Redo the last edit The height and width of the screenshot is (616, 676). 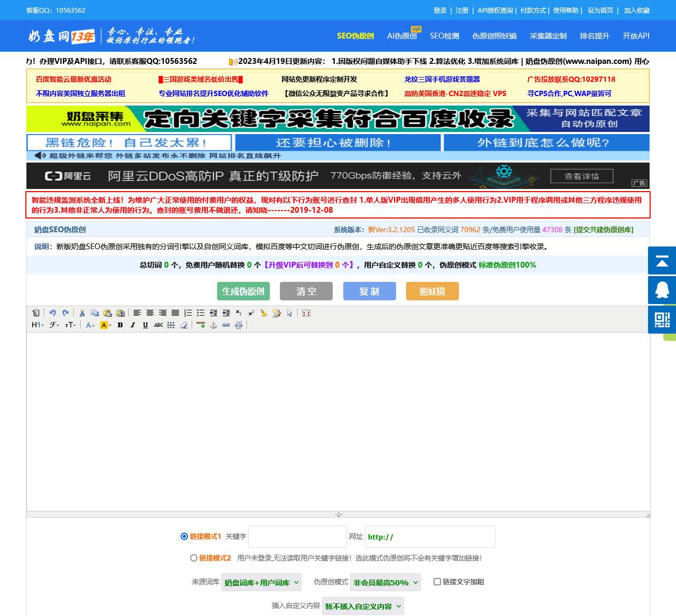click(65, 313)
